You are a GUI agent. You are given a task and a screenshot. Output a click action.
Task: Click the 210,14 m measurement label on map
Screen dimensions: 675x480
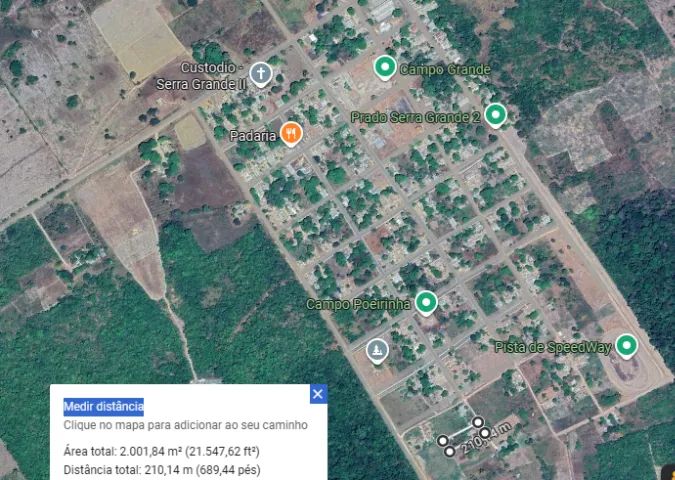[486, 439]
